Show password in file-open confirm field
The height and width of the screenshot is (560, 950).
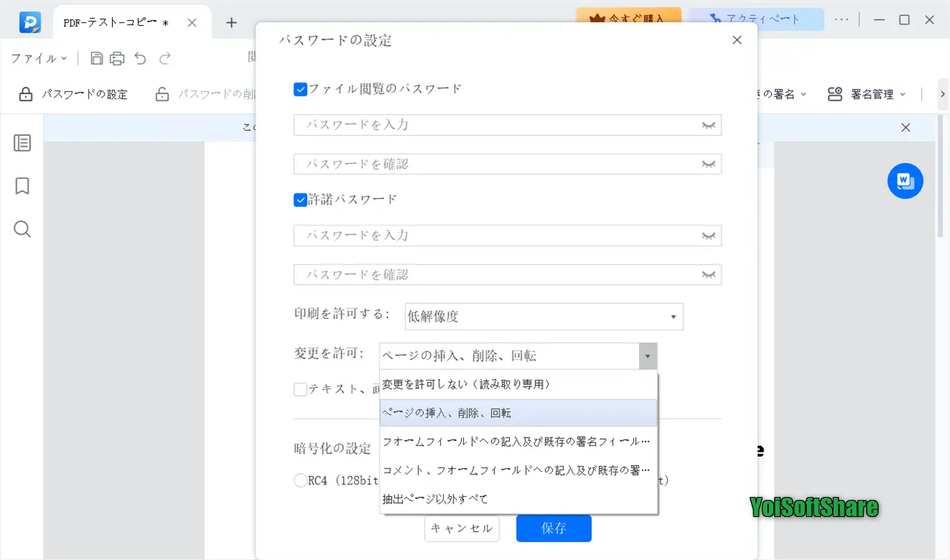709,165
